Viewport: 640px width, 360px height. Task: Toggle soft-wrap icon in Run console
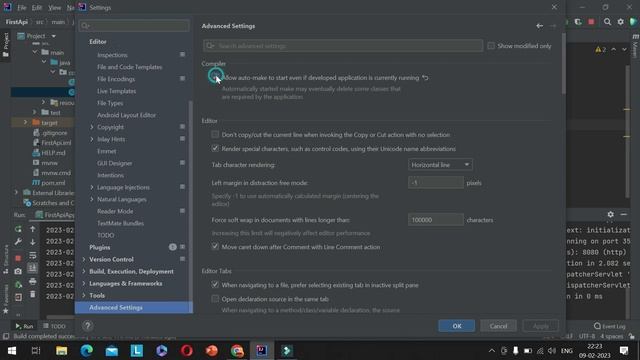33,256
